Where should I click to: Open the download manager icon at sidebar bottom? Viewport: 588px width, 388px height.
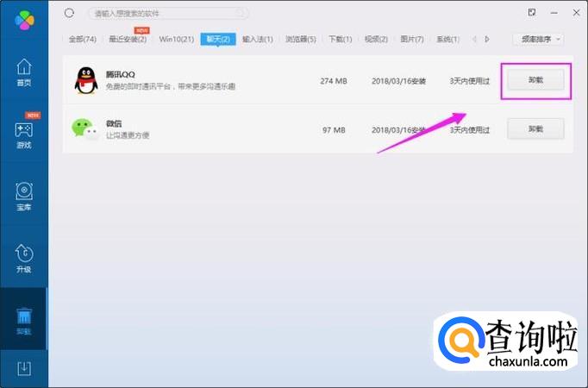tap(24, 368)
